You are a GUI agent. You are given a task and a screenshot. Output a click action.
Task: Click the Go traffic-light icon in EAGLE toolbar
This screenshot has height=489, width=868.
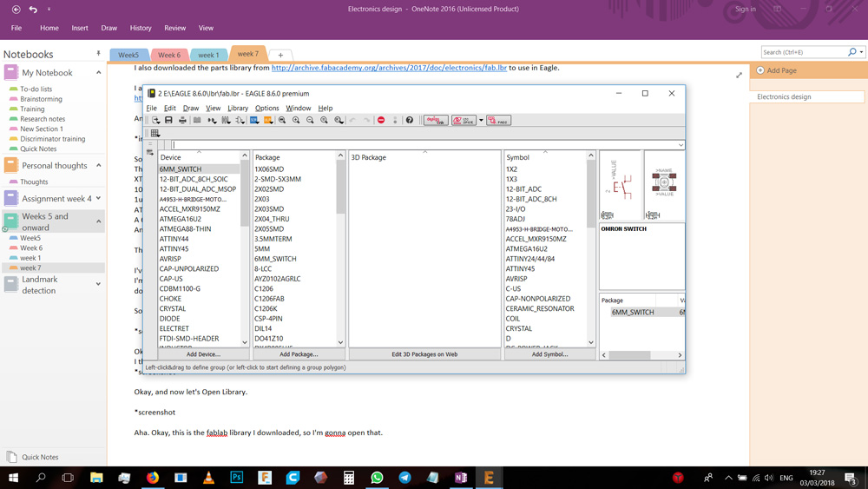tap(395, 120)
